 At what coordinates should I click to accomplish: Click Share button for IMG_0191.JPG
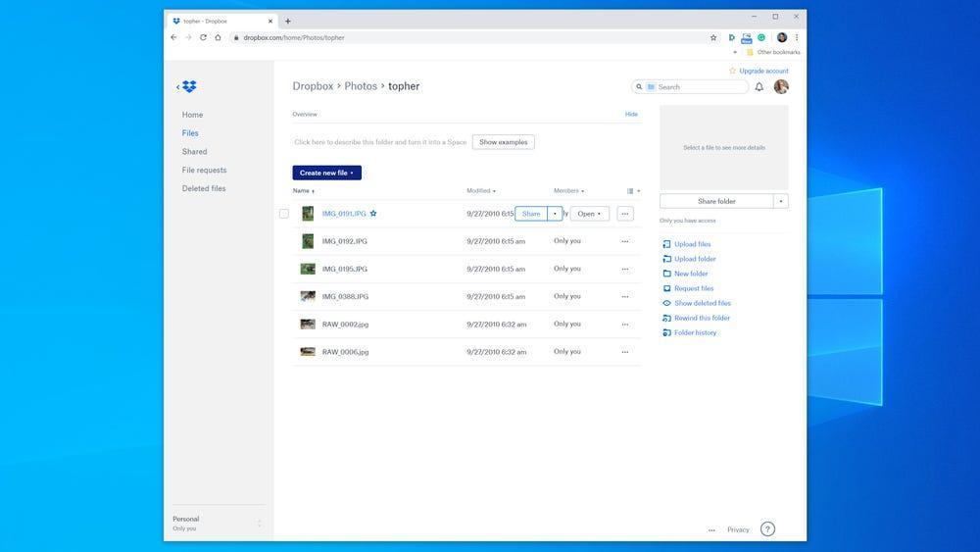pos(531,214)
